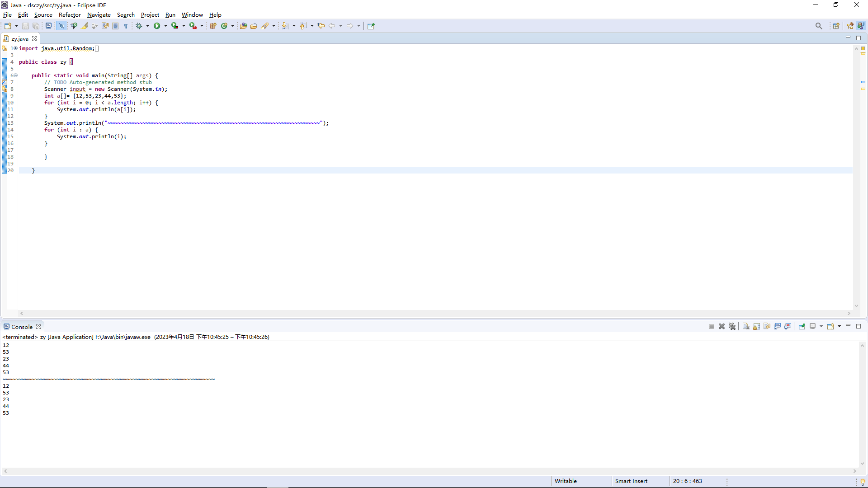Click the Debug bug icon
Screen dimensions: 868x488
pos(139,26)
